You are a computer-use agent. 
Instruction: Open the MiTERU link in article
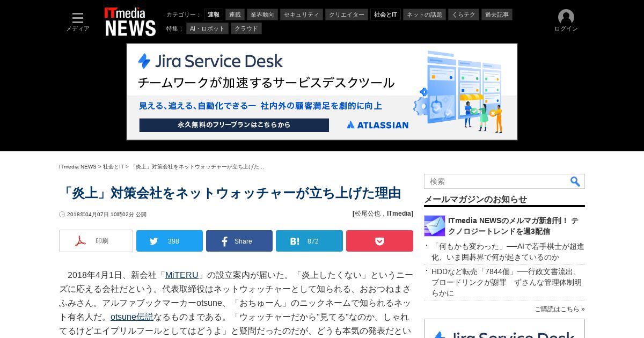tap(182, 275)
